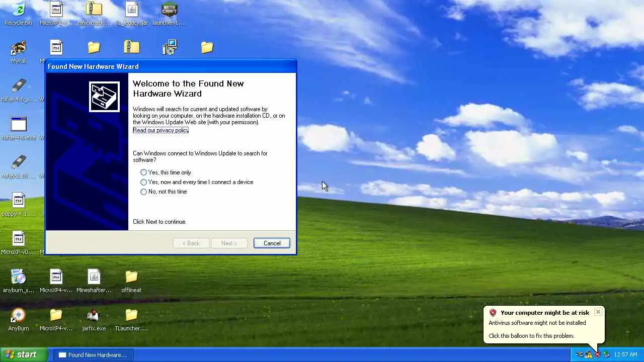The image size is (644, 362).
Task: Click the Found New Hardware Wizard title bar
Action: click(x=171, y=66)
